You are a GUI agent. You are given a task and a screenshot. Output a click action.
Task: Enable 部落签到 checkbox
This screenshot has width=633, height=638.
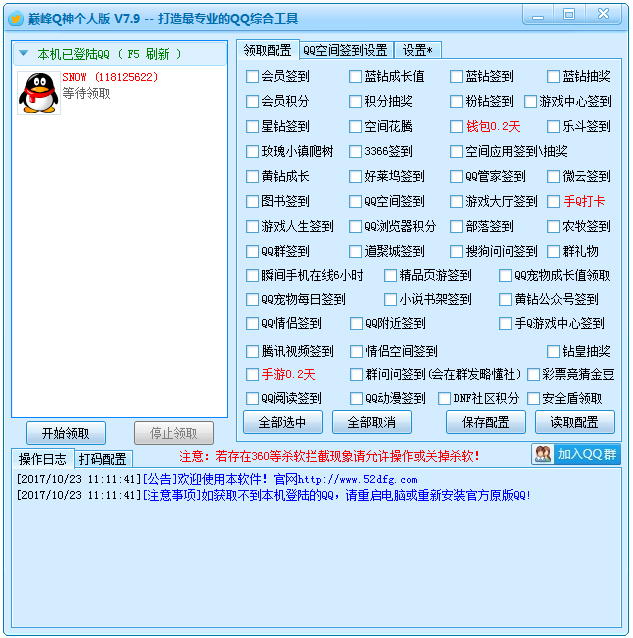[x=456, y=226]
